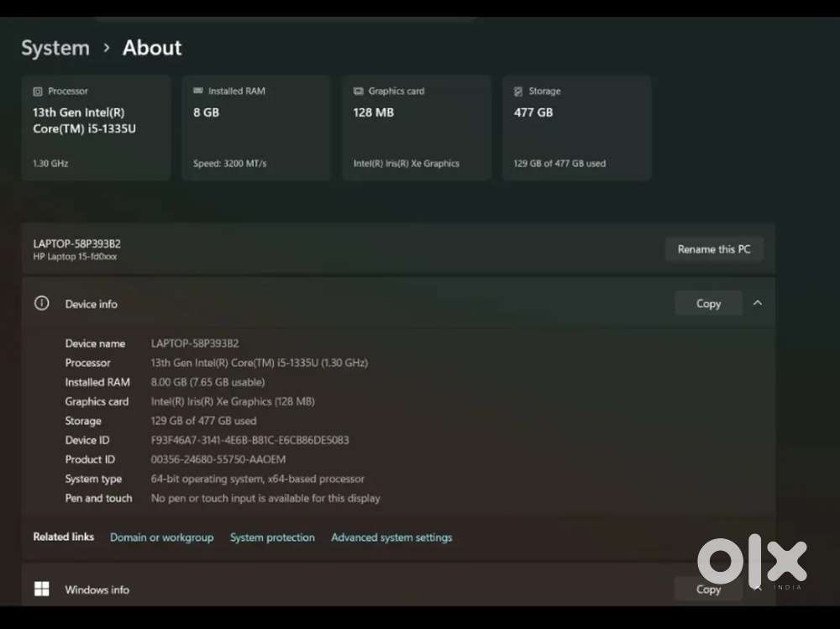The image size is (840, 629).
Task: Click Speed: 3200 MT/s text
Action: click(230, 164)
